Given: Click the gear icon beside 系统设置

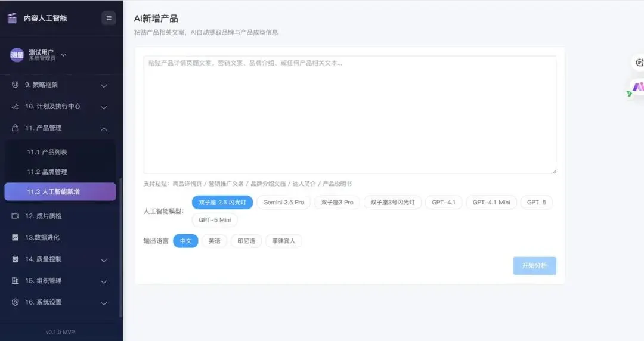Looking at the screenshot, I should click(x=16, y=302).
